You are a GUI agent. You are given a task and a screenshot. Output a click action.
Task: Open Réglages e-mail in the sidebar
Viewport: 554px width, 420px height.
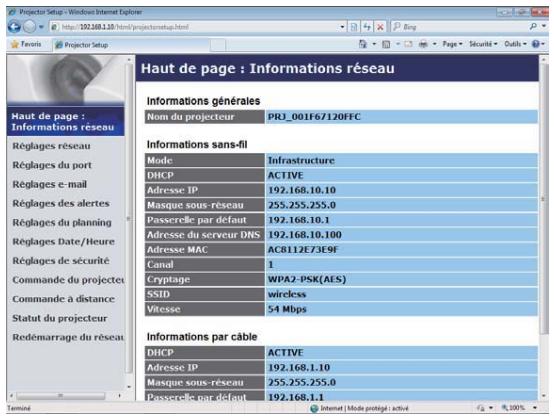(49, 184)
